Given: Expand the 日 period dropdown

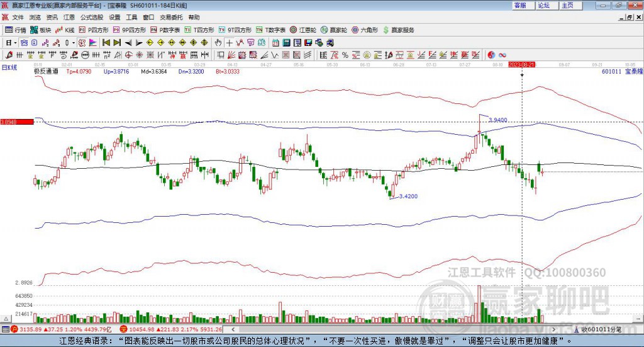Looking at the screenshot, I should tap(15, 43).
